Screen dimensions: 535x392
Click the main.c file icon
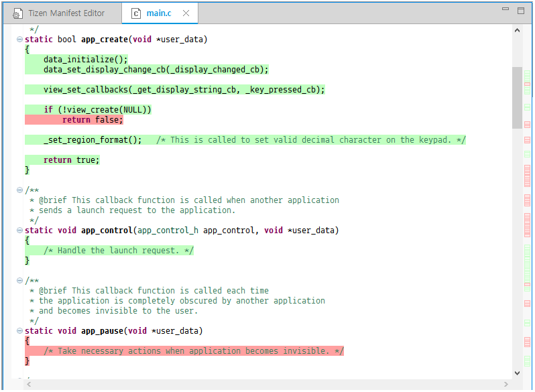pyautogui.click(x=136, y=13)
